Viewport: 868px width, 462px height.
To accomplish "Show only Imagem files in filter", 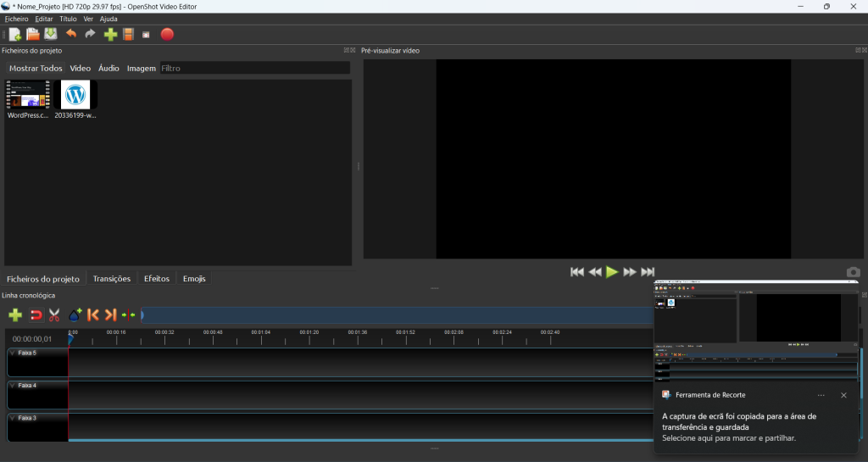I will pos(142,68).
